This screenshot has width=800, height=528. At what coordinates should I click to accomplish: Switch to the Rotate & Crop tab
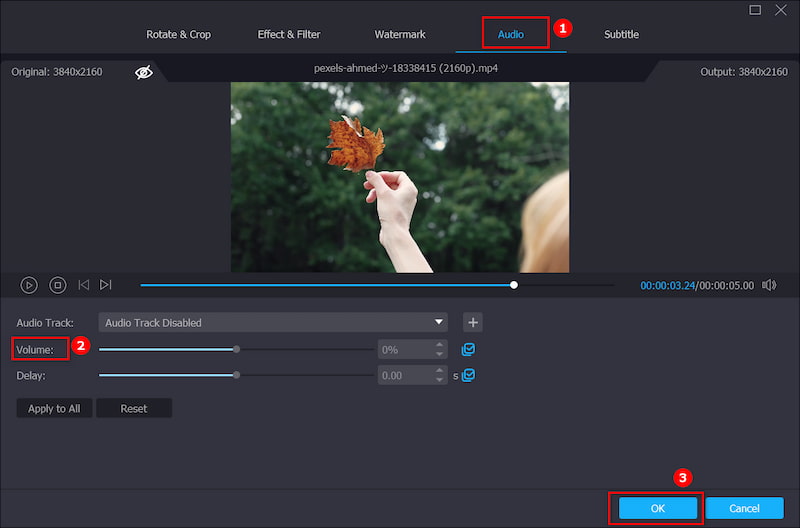coord(179,34)
